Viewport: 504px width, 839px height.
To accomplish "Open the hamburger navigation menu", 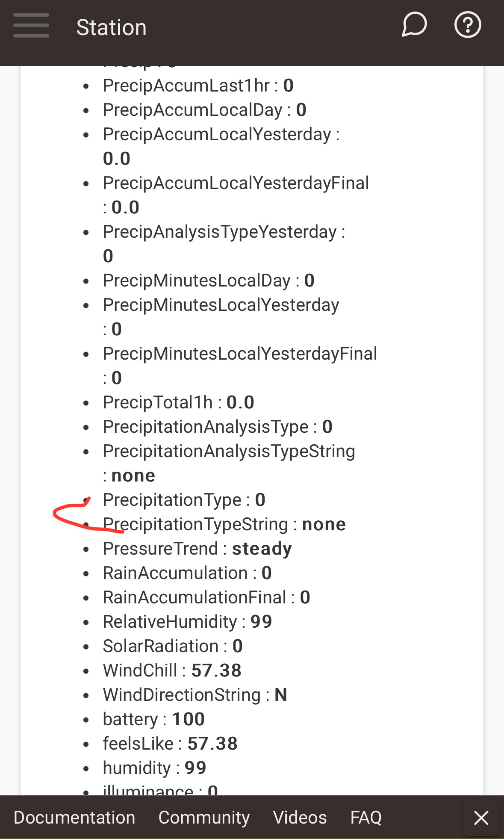I will pos(31,26).
